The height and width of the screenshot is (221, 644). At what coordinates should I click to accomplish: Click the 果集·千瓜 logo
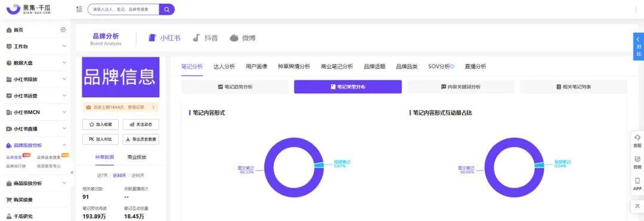(x=29, y=8)
